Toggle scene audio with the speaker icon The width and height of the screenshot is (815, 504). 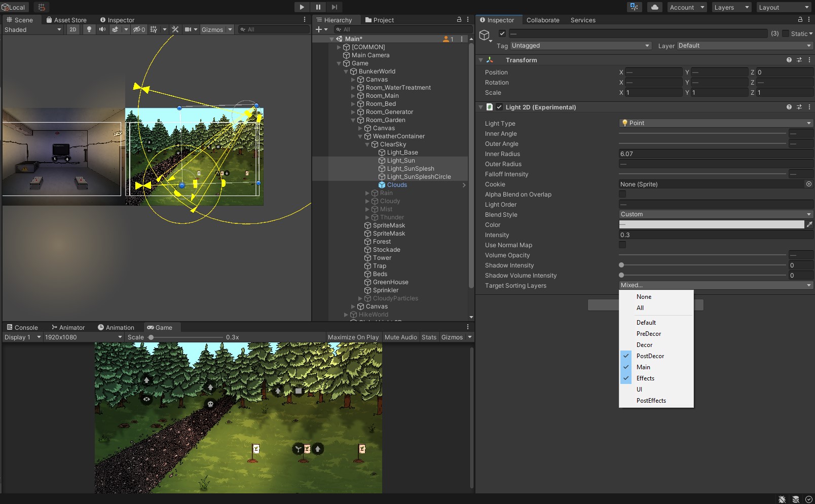(x=102, y=29)
